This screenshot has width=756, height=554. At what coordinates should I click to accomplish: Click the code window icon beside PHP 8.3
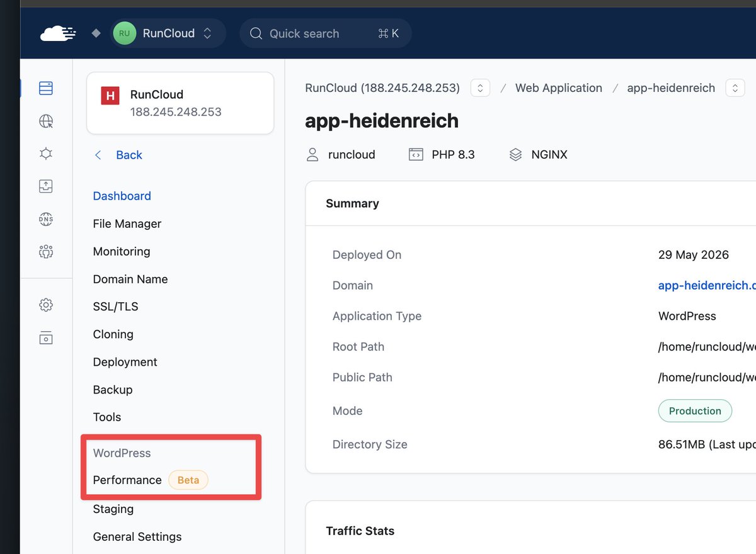416,154
